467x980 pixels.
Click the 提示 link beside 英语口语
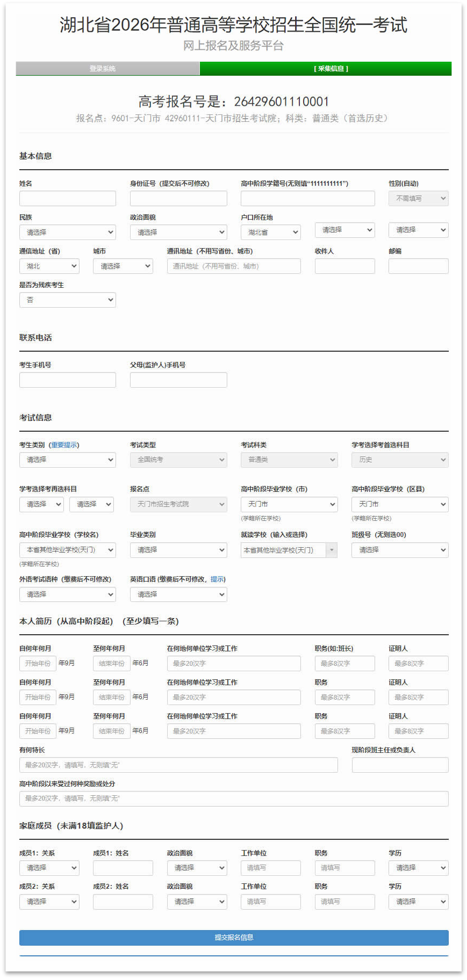coord(217,579)
